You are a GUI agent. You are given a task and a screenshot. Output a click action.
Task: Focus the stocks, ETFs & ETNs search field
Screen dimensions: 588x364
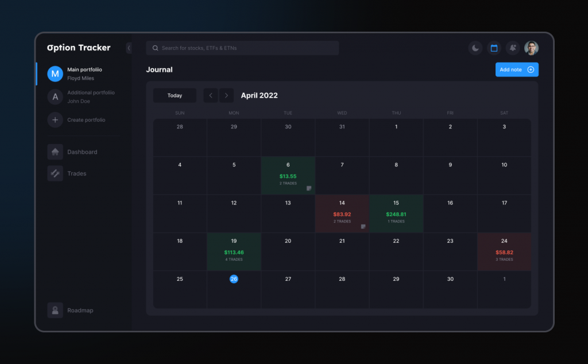pyautogui.click(x=242, y=48)
